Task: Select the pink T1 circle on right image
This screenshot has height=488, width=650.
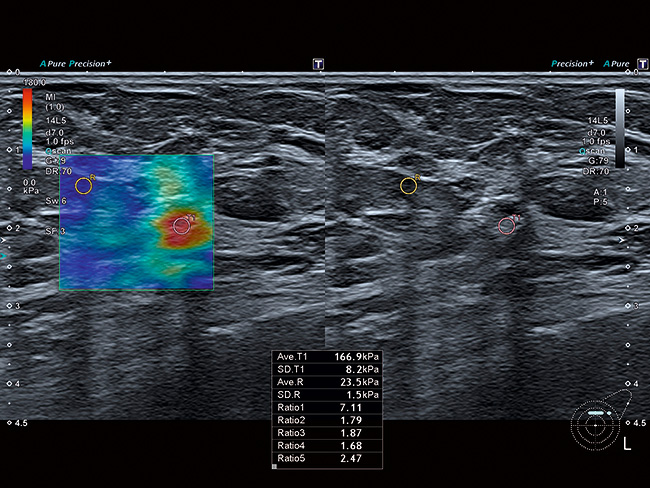Action: [507, 226]
